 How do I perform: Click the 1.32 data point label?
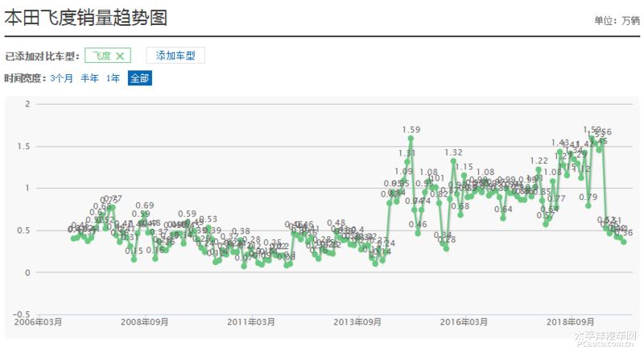coord(453,152)
